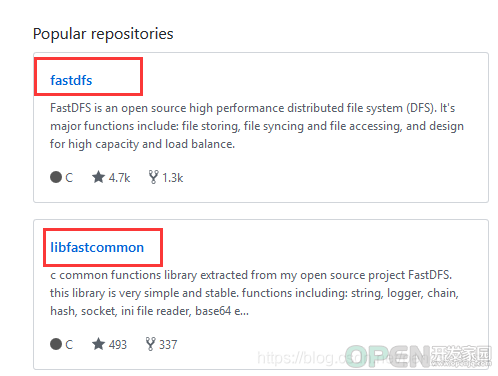The height and width of the screenshot is (376, 498).
Task: Click the fastdfs language color dot
Action: point(56,177)
